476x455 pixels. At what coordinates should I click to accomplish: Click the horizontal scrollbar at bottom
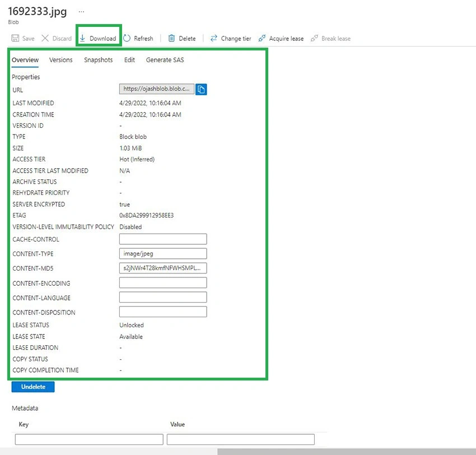point(347,451)
